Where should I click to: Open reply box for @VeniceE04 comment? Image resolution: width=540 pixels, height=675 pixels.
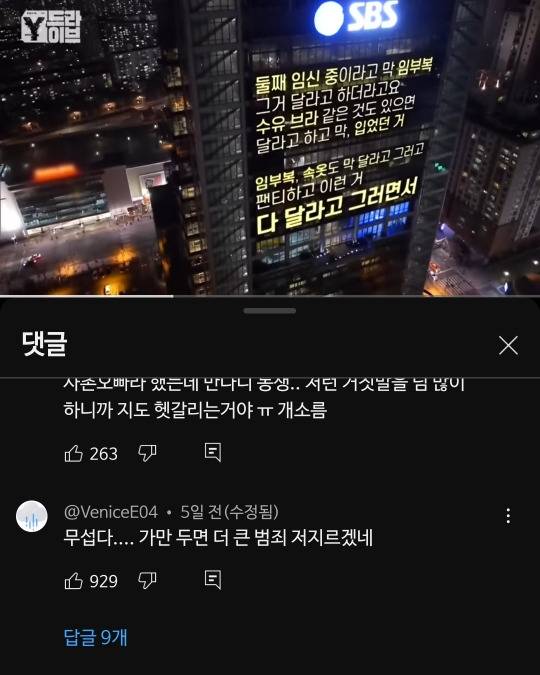click(x=213, y=580)
